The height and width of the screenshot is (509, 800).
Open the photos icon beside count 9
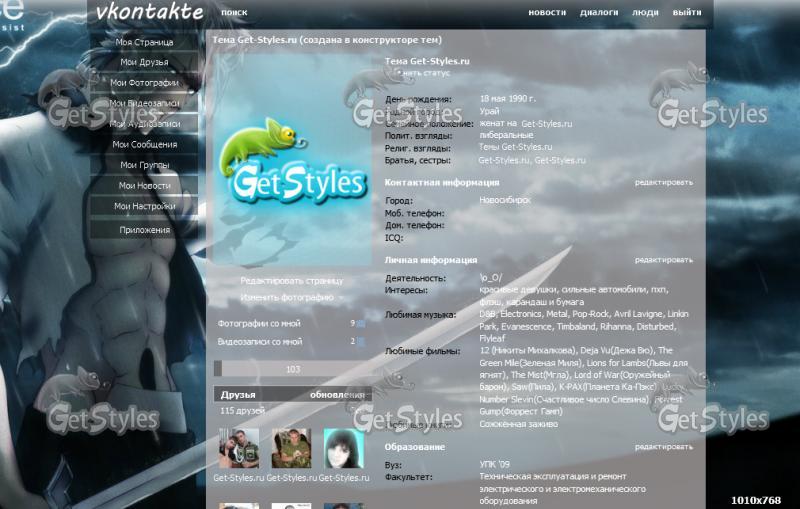(361, 323)
